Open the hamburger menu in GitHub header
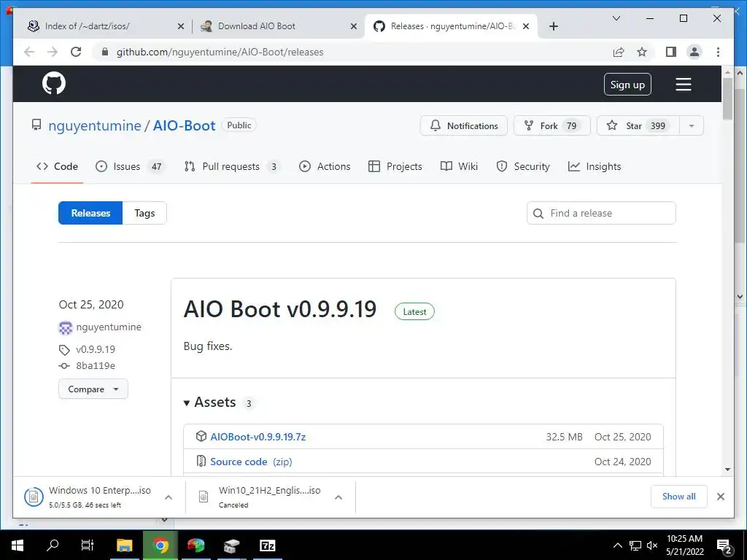Screen dimensions: 747x560 (x=683, y=85)
